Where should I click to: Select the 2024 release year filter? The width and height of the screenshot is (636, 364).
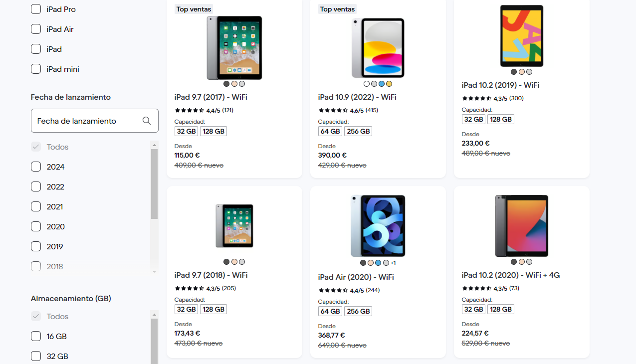point(35,167)
